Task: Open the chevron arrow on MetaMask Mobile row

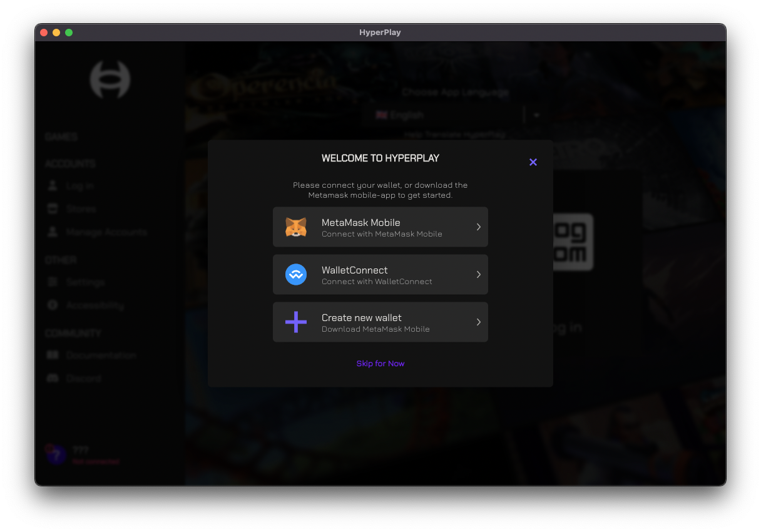Action: pos(479,227)
